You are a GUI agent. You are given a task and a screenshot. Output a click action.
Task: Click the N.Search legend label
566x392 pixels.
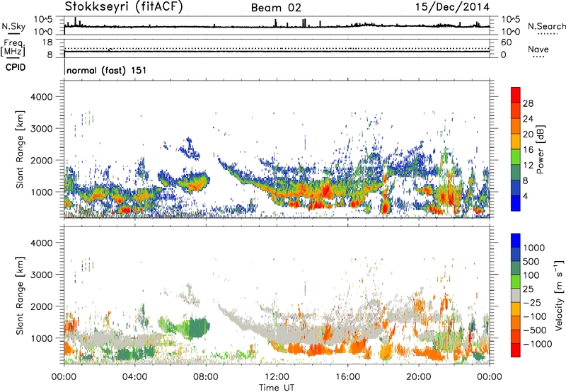point(547,26)
